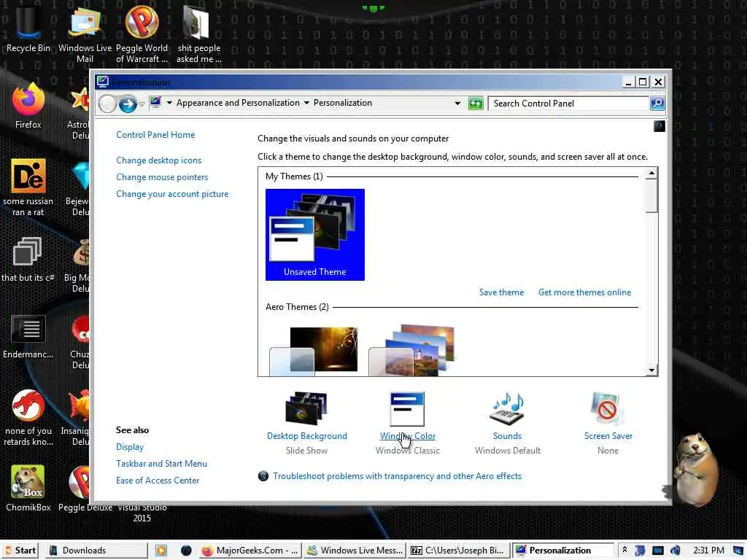Click the Window Color icon
This screenshot has height=560, width=747.
click(407, 408)
